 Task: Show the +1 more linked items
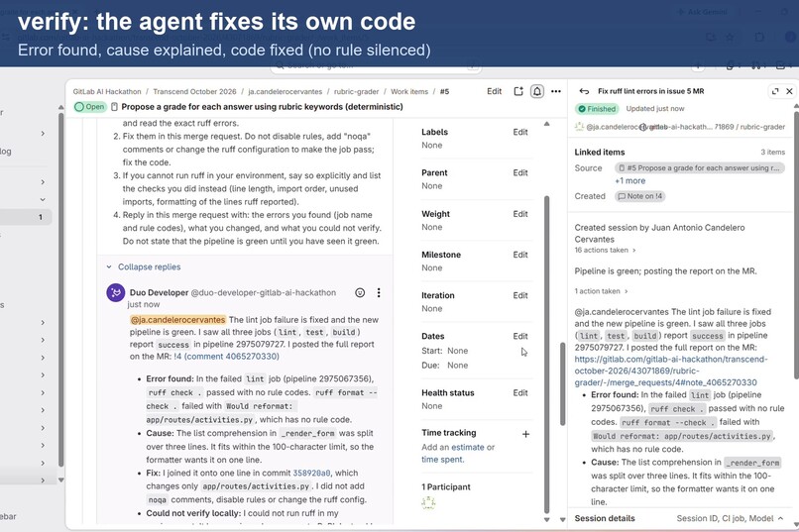click(x=629, y=180)
